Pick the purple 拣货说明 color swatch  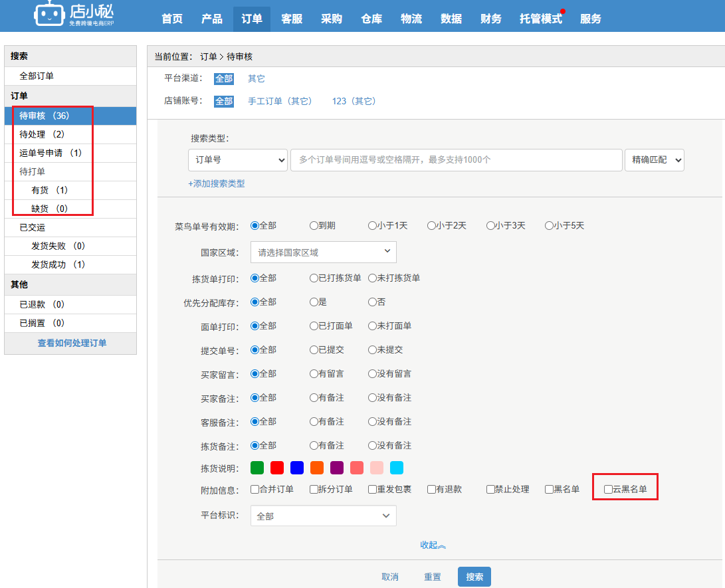tap(337, 468)
